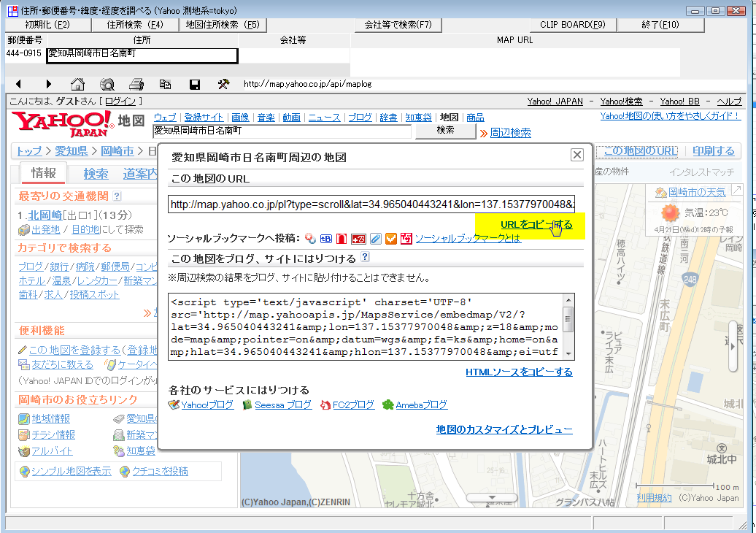Go to the home page icon
This screenshot has height=533, width=756.
coord(77,84)
